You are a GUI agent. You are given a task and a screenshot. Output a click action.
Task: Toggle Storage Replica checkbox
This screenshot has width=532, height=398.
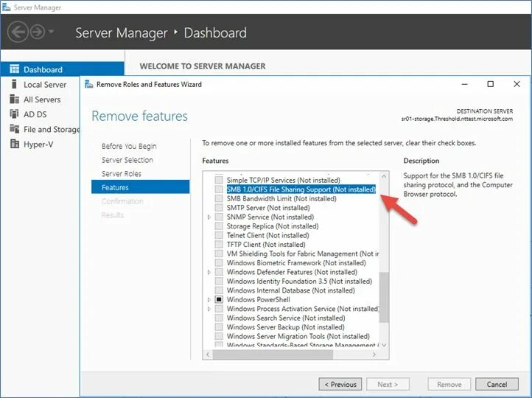(219, 226)
